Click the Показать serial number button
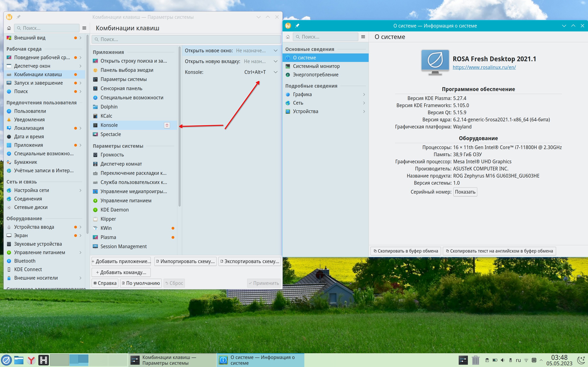The height and width of the screenshot is (367, 588). pyautogui.click(x=465, y=192)
